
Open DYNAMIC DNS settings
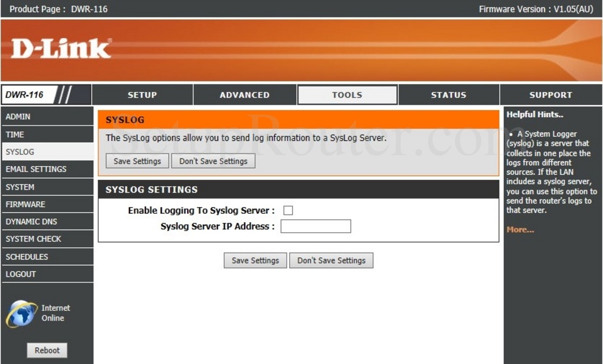(47, 222)
